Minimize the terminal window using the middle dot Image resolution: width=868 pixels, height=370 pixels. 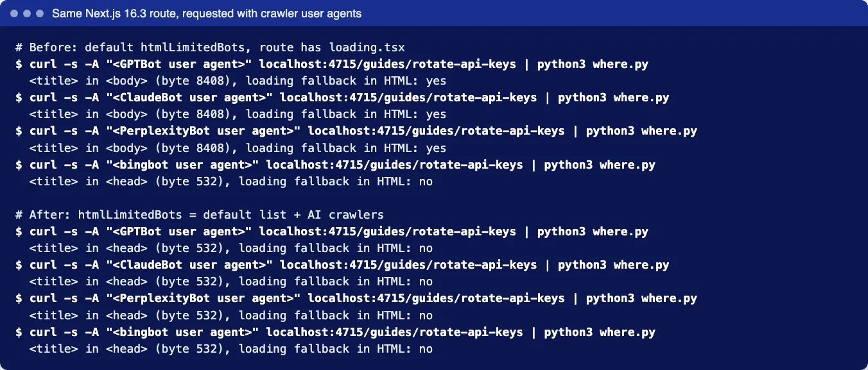pyautogui.click(x=27, y=13)
